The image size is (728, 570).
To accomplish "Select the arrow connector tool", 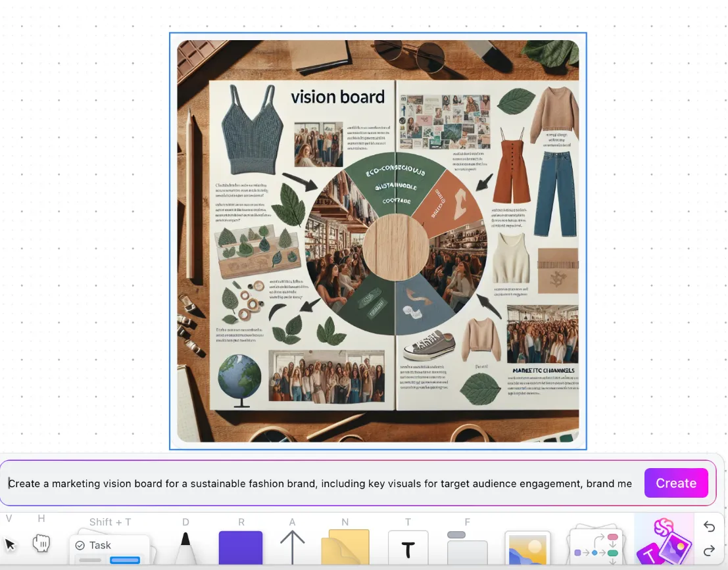I will coord(292,548).
